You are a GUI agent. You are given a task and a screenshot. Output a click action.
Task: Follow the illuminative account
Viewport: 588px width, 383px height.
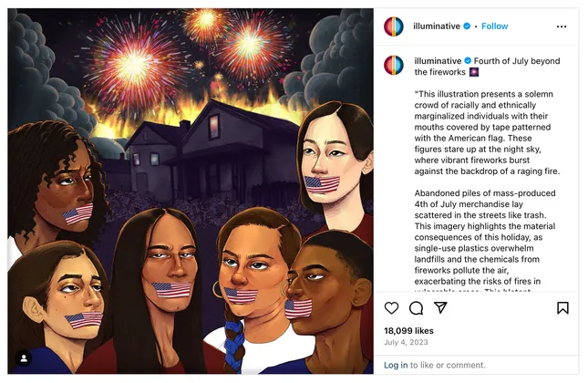pos(494,26)
